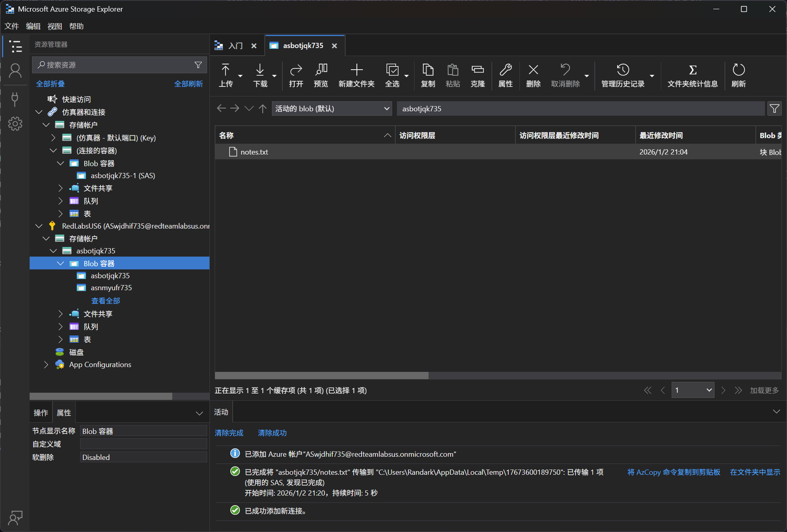Click the 清除完成 link in activities

[x=229, y=433]
